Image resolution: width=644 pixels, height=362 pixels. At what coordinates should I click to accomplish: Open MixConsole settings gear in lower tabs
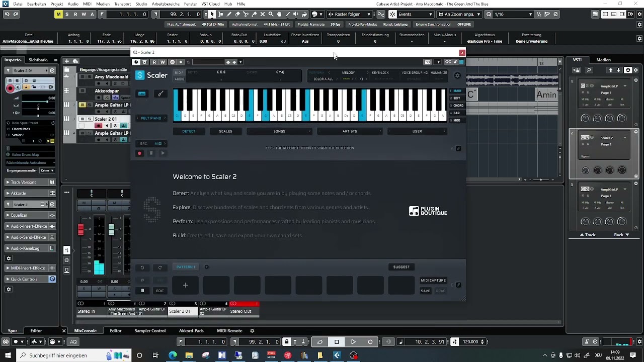pyautogui.click(x=252, y=331)
